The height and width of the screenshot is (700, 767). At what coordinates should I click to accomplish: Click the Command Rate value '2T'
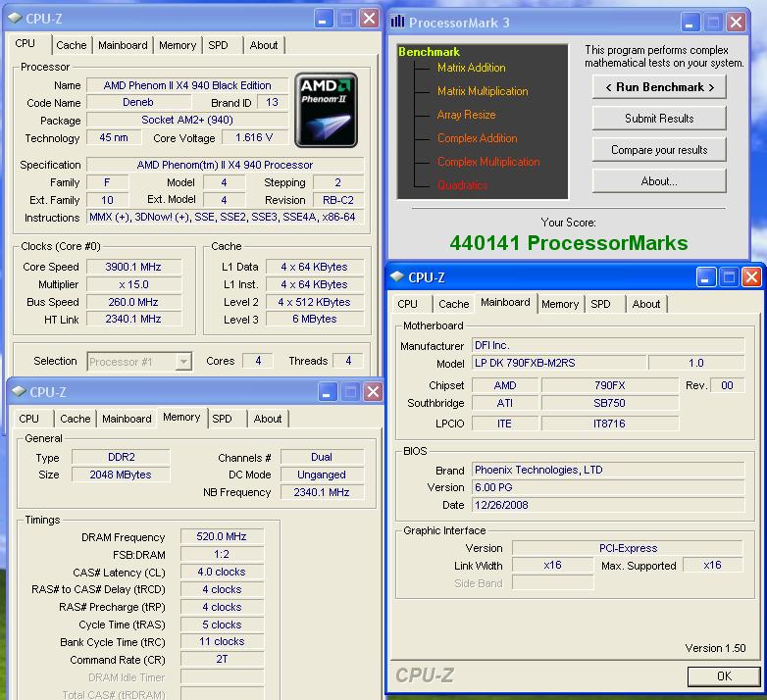(x=222, y=660)
